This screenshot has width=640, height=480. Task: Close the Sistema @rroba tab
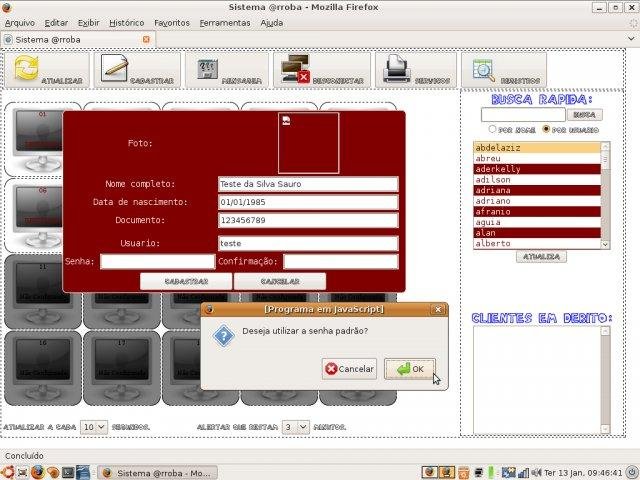pos(146,39)
